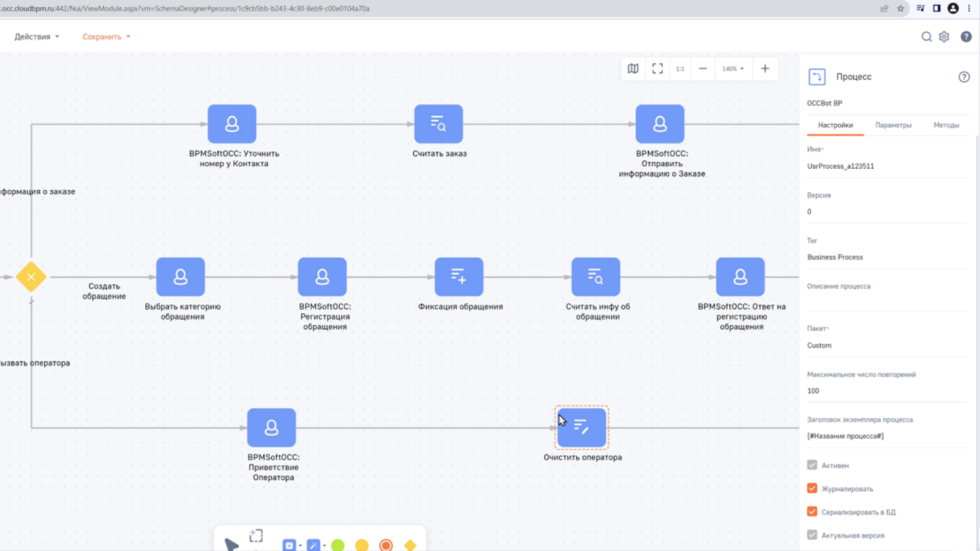Select the 'Приветствие Оператора' user task element
The height and width of the screenshot is (551, 980).
click(x=272, y=428)
